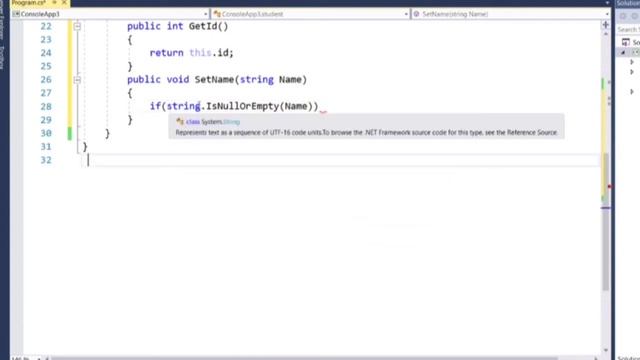Screen dimensions: 640x360
Task: Click 'this' on line 24
Action: (200, 53)
